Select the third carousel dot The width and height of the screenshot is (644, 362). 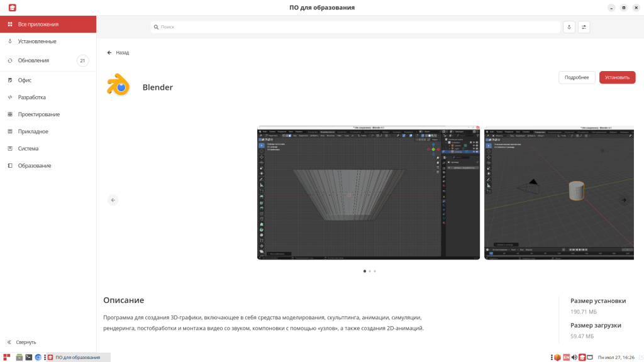[x=375, y=271]
